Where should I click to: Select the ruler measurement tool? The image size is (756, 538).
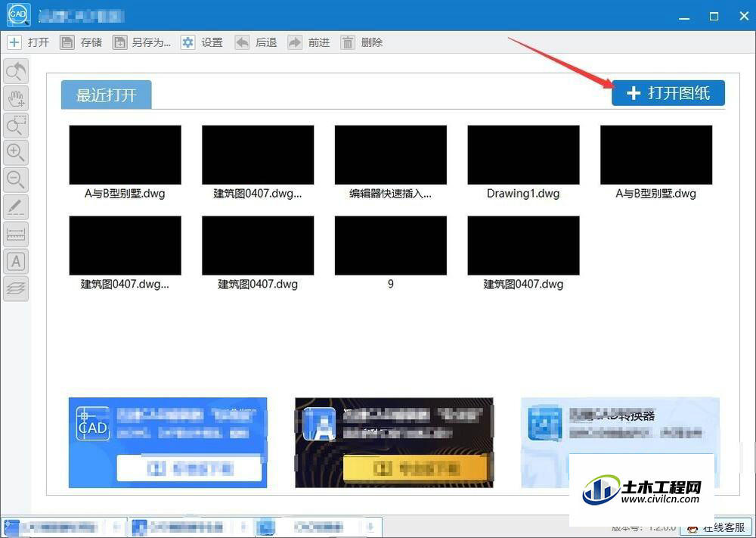click(16, 234)
